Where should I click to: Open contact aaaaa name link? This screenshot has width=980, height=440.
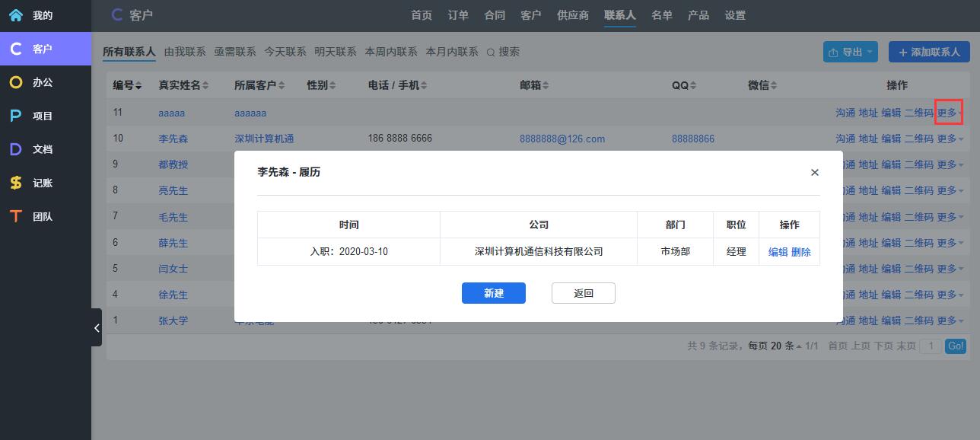pos(171,113)
